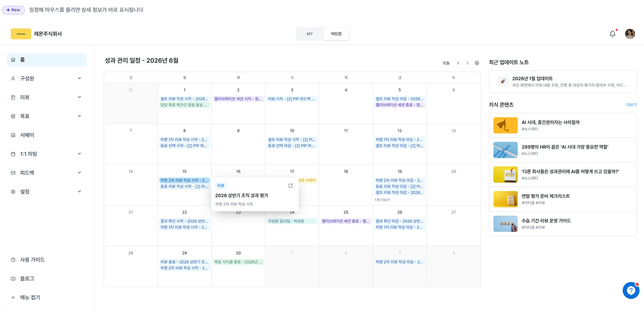Click 구성원 입사일 - 하성운 event

pyautogui.click(x=292, y=221)
